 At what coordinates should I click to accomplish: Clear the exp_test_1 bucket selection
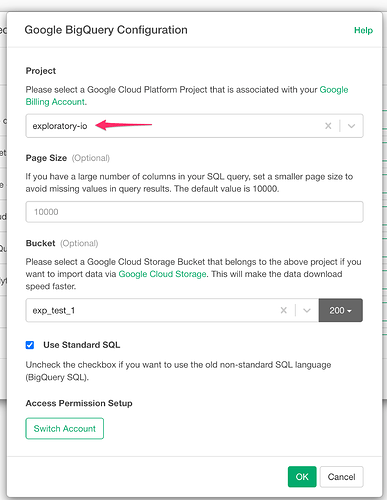click(284, 310)
